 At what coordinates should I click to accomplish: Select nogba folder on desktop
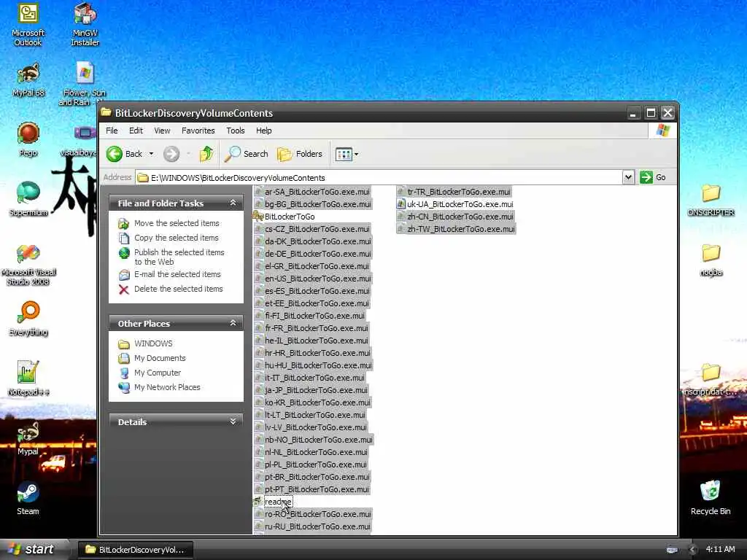point(711,260)
